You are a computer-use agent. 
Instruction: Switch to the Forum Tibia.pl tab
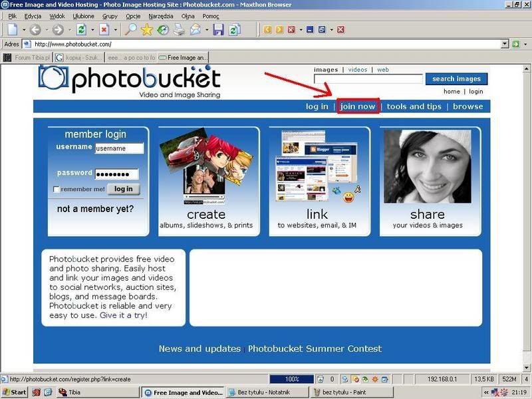(x=27, y=58)
